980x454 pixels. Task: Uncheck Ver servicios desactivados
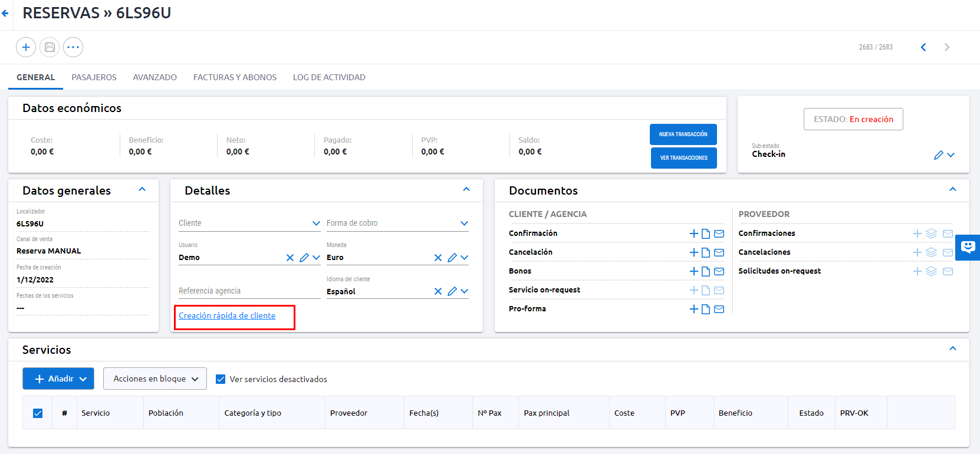click(x=221, y=379)
